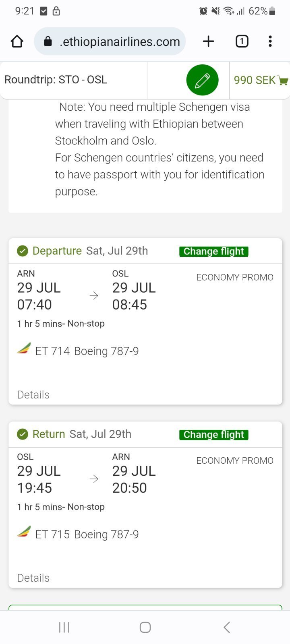Tap the Android recent apps button
The image size is (290, 644).
click(x=64, y=627)
